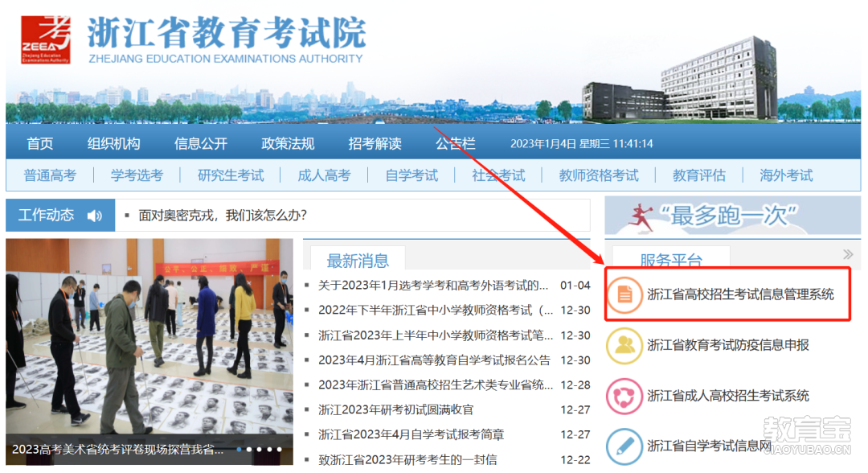
Task: Open the orange document icon for 高校招生考试信息管理系统
Action: 624,294
